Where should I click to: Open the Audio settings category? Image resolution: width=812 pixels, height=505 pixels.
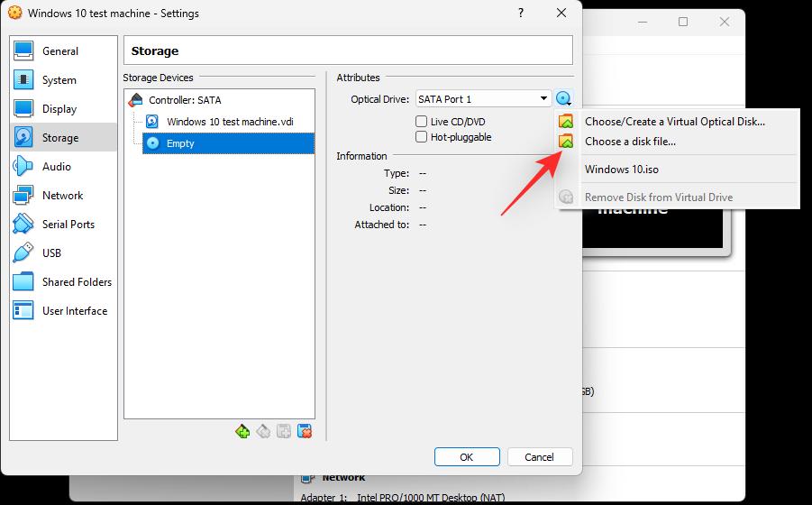63,166
